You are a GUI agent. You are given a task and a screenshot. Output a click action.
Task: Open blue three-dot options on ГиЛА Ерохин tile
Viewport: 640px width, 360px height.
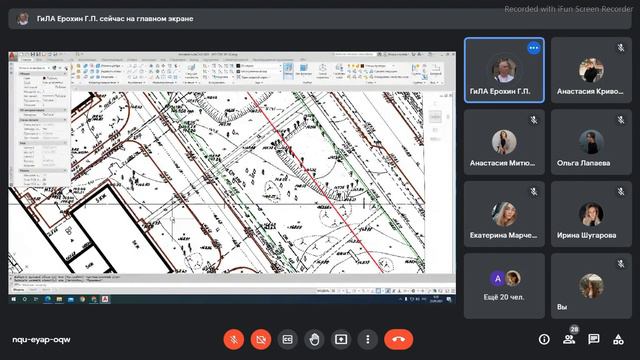(533, 48)
